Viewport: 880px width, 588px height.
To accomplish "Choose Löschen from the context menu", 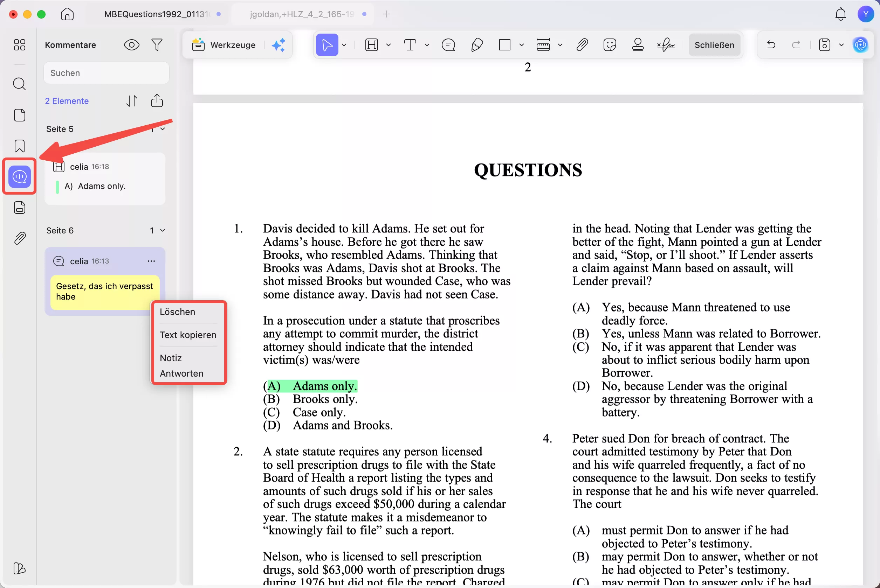I will (178, 312).
